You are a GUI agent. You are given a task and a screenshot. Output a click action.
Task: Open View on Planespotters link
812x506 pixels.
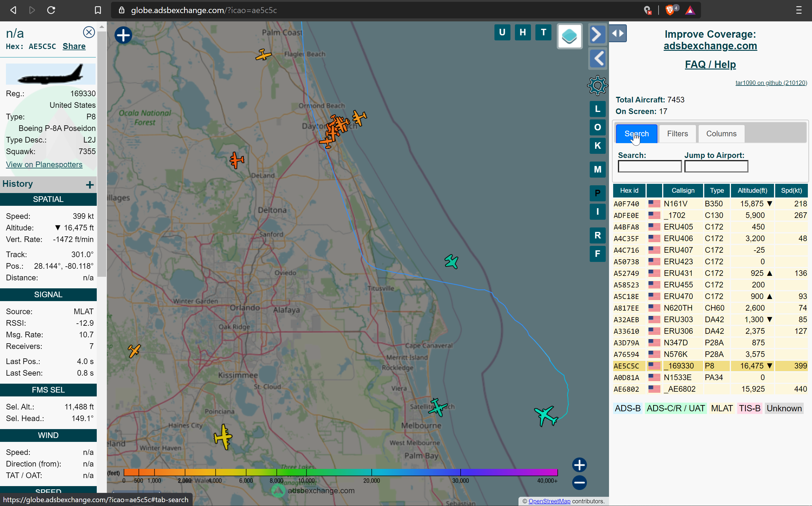point(44,164)
